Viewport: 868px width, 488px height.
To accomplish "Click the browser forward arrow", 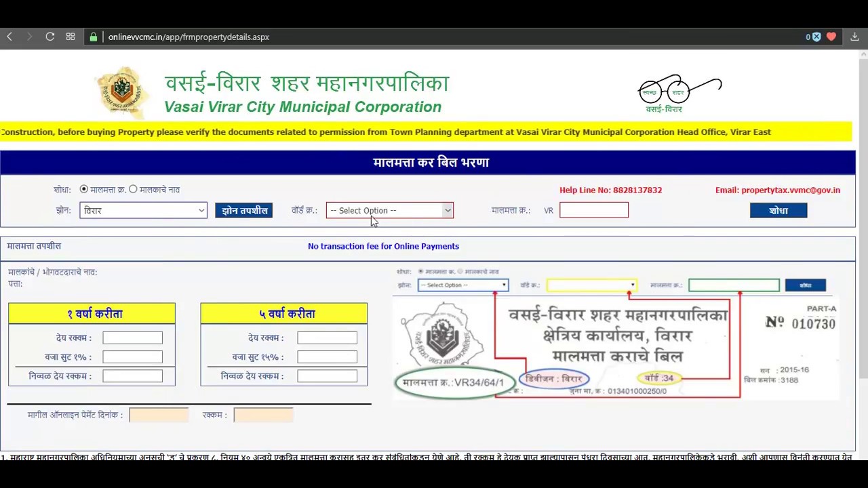I will [x=29, y=37].
